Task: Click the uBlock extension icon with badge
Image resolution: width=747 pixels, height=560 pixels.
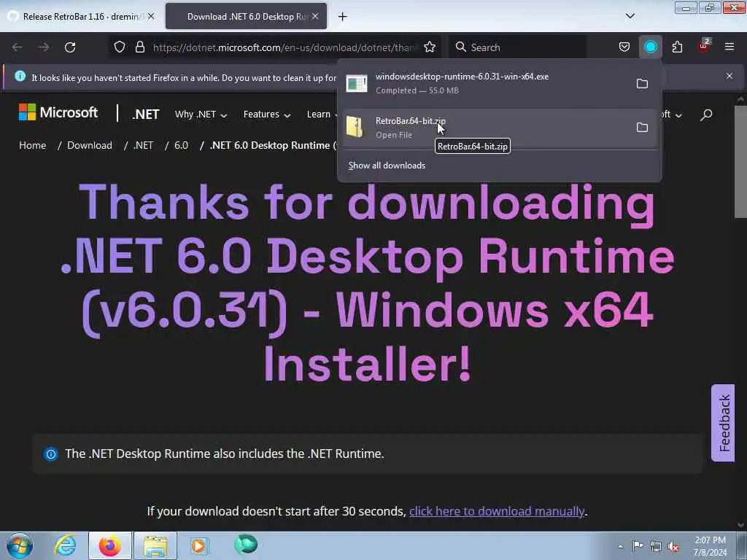Action: click(704, 46)
